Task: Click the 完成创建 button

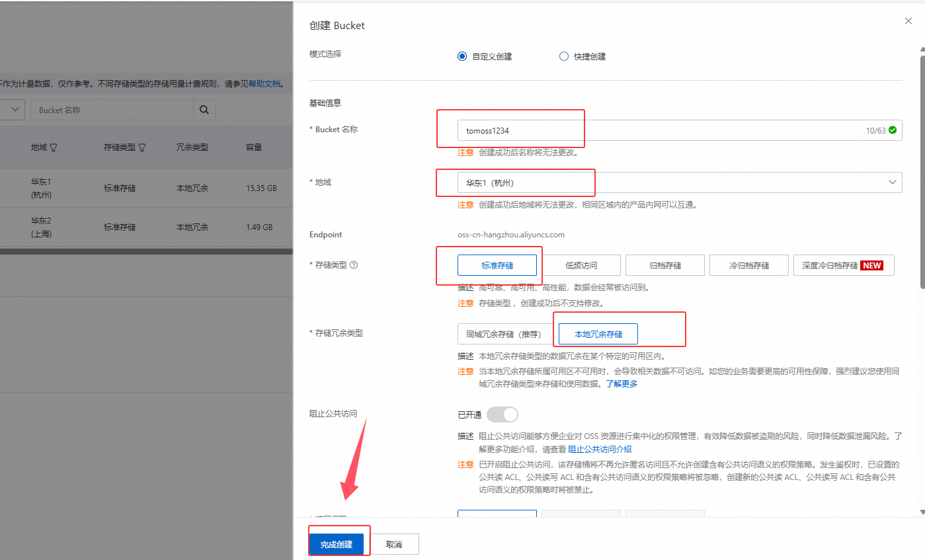Action: pos(337,544)
